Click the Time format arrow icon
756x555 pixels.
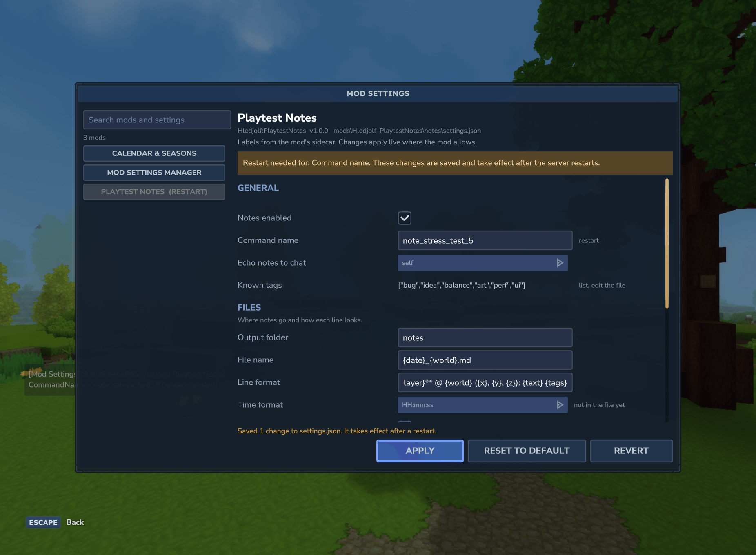pos(560,405)
